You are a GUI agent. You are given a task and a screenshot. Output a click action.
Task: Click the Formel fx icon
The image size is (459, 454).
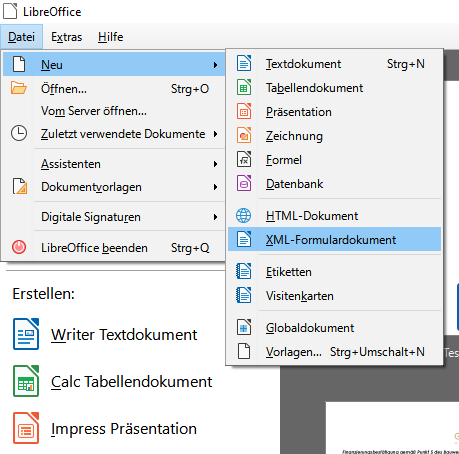(244, 159)
